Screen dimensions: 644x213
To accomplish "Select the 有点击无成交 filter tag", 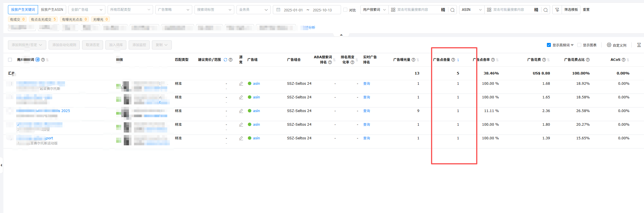I will pyautogui.click(x=43, y=19).
